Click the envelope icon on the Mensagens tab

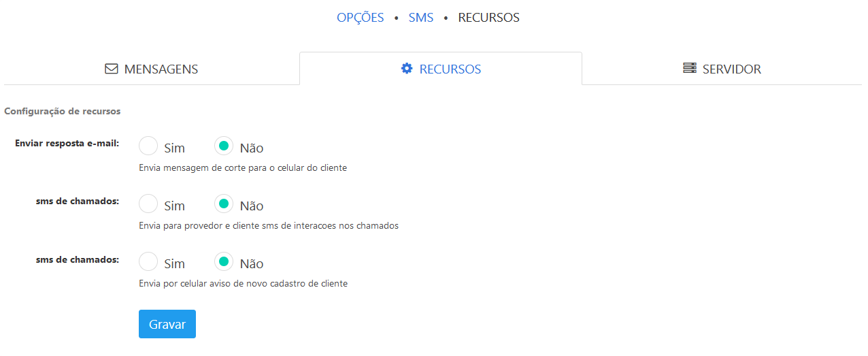112,69
